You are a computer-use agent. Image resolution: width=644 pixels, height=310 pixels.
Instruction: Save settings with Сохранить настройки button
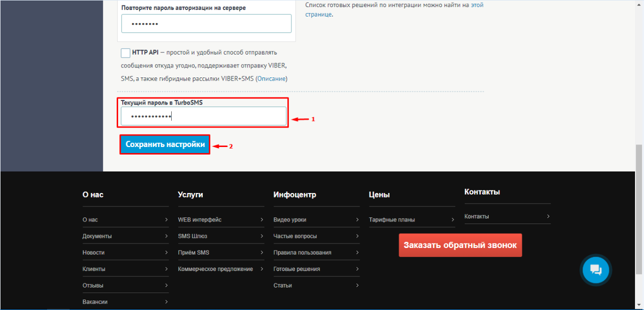(165, 144)
